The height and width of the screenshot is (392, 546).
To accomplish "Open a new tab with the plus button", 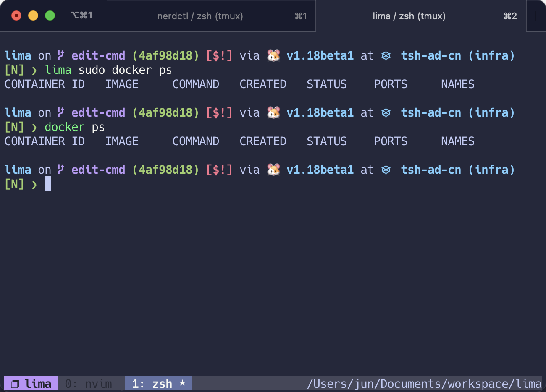I will tap(535, 16).
